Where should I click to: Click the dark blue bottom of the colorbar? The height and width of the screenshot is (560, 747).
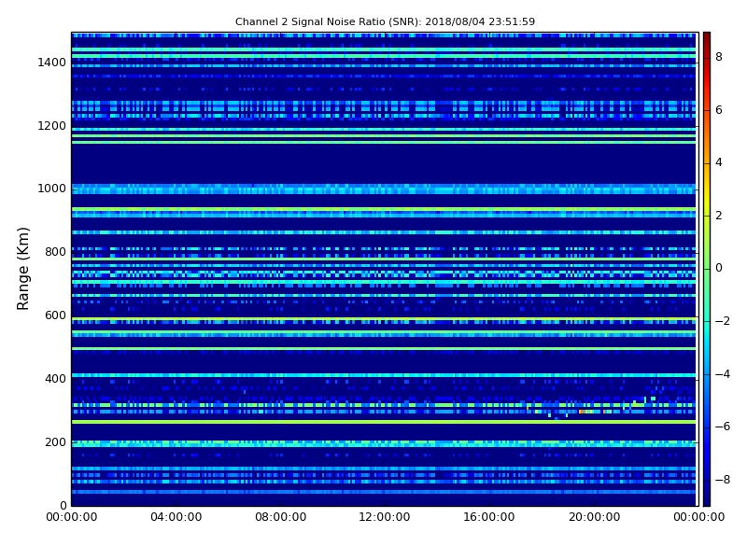tap(707, 497)
